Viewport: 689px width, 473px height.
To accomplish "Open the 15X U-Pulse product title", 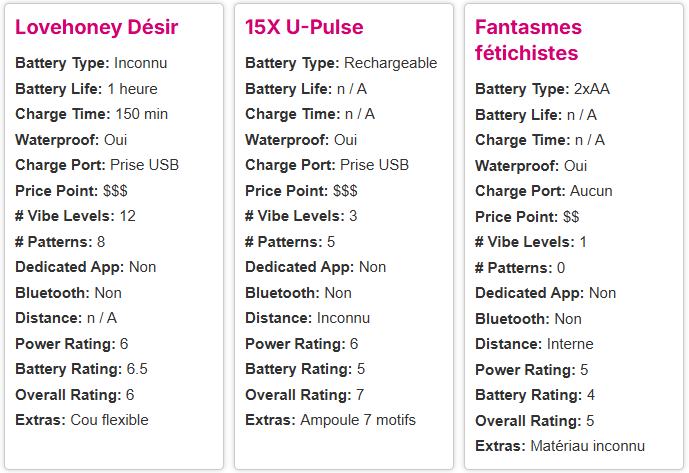I will (304, 27).
